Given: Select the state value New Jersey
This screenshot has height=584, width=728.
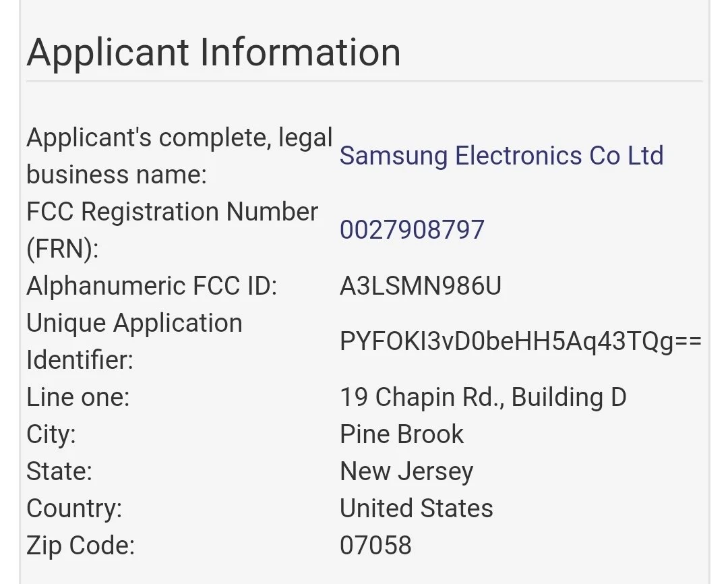Looking at the screenshot, I should (x=406, y=471).
